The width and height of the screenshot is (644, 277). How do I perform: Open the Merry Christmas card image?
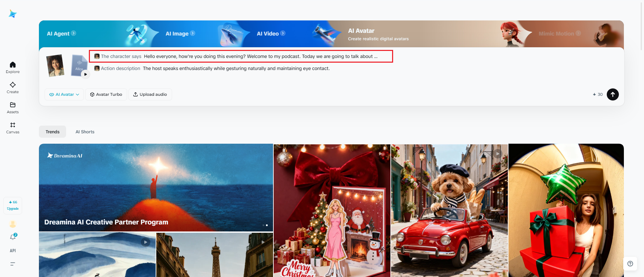(x=332, y=211)
